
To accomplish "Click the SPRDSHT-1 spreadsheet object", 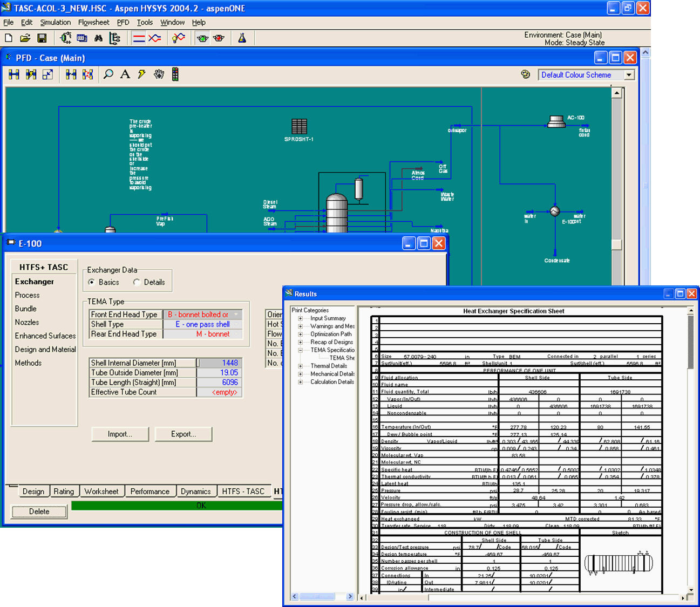I will pos(299,126).
